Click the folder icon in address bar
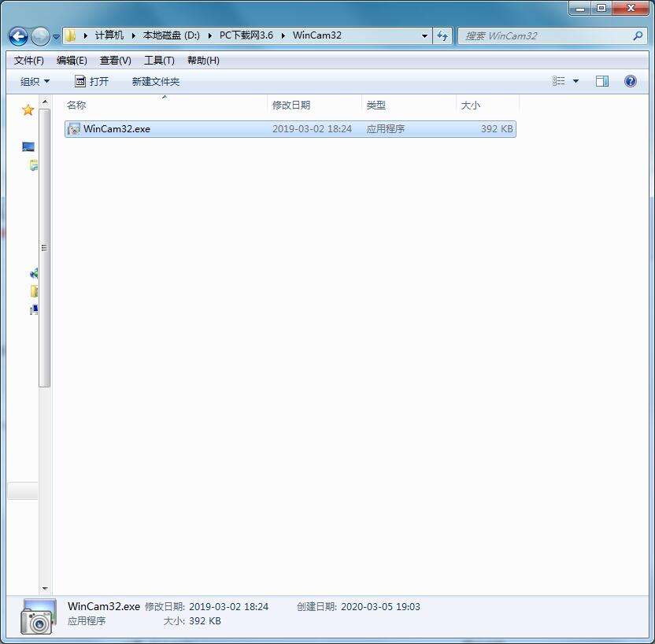 coord(71,35)
